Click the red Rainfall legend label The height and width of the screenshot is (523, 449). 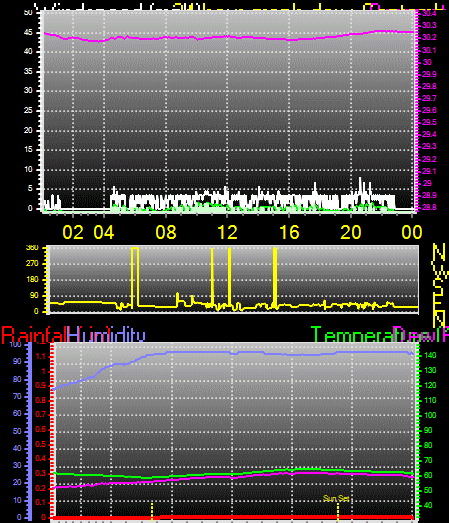pos(33,335)
